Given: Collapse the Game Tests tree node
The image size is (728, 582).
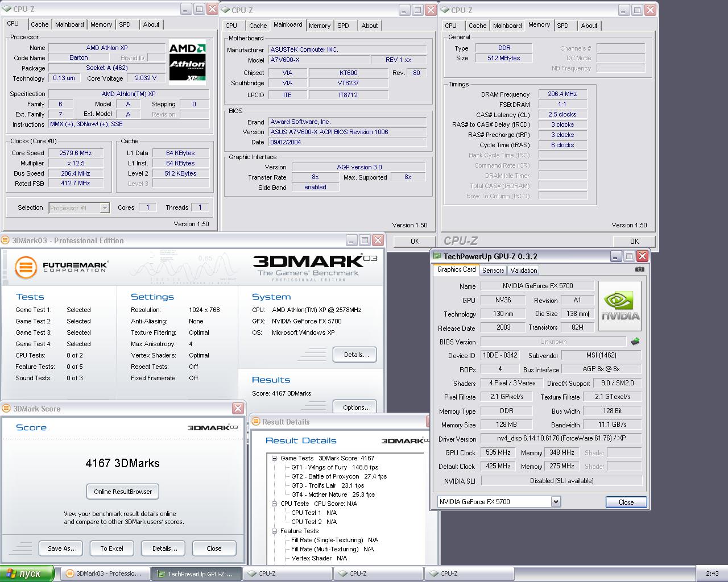Looking at the screenshot, I should (x=274, y=458).
